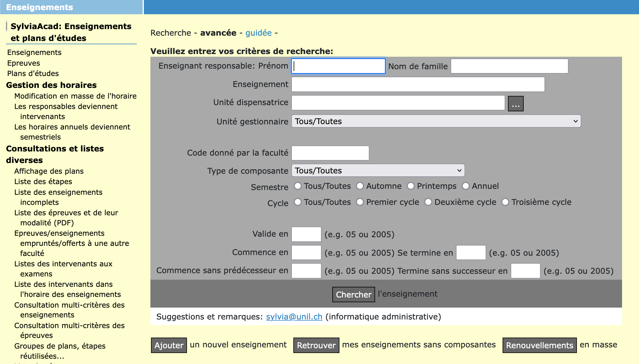639x364 pixels.
Task: Click the Nom de famille input field
Action: [509, 66]
